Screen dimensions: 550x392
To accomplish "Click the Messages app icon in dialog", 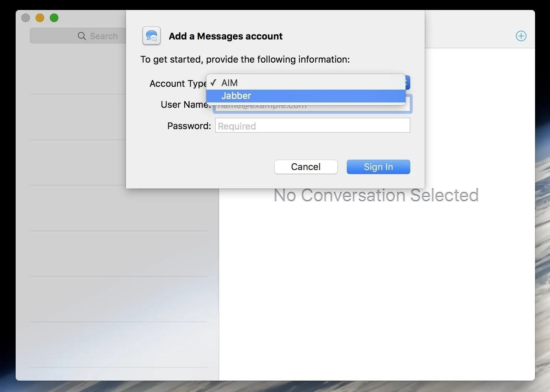I will tap(152, 36).
